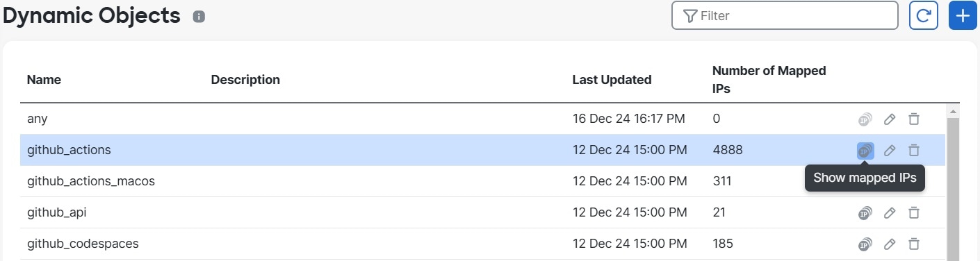Edit the github_api object
The height and width of the screenshot is (261, 980).
coord(890,212)
